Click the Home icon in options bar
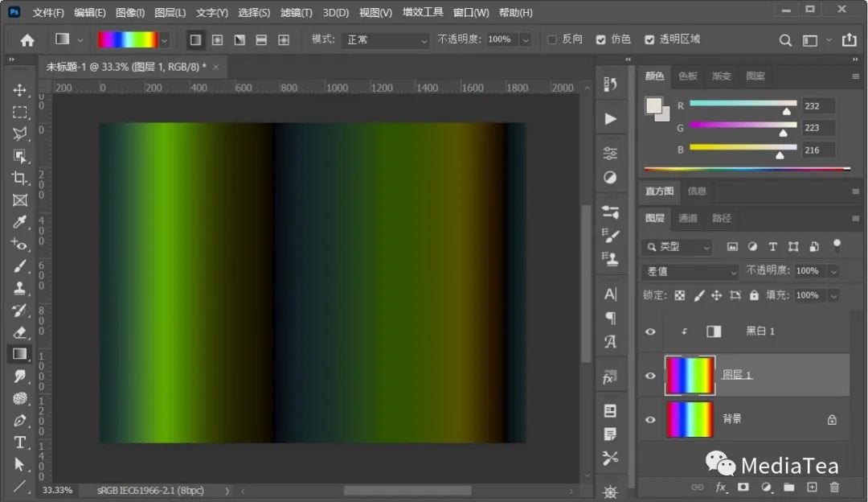Viewport: 868px width, 502px height. point(27,40)
